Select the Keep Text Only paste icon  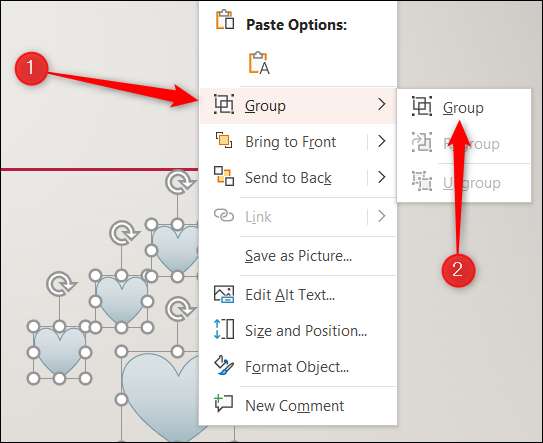click(259, 63)
